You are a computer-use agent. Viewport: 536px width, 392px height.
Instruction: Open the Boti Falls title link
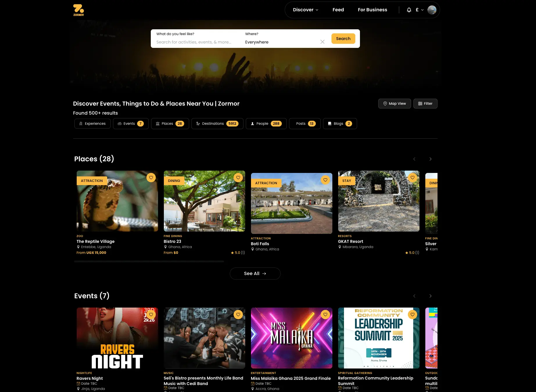[260, 244]
